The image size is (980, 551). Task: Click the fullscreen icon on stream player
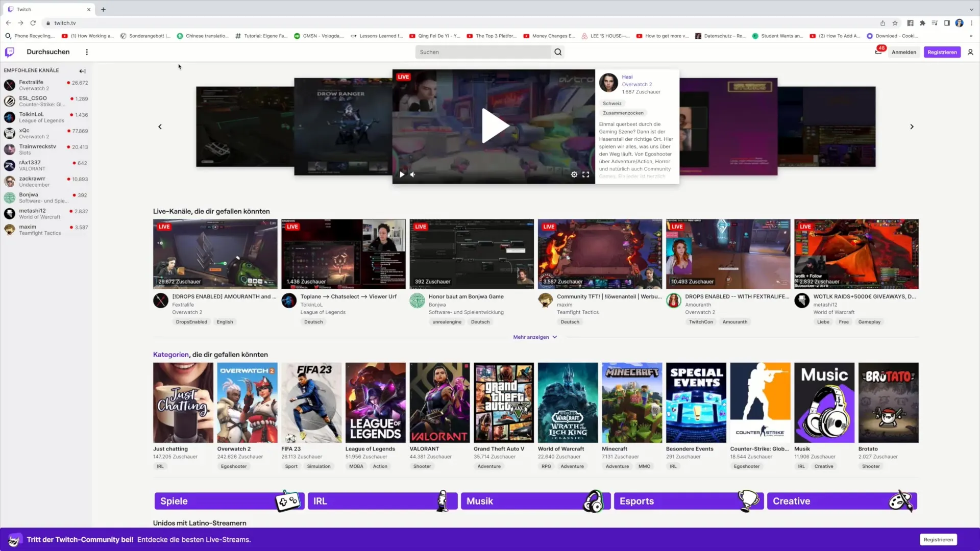point(585,175)
